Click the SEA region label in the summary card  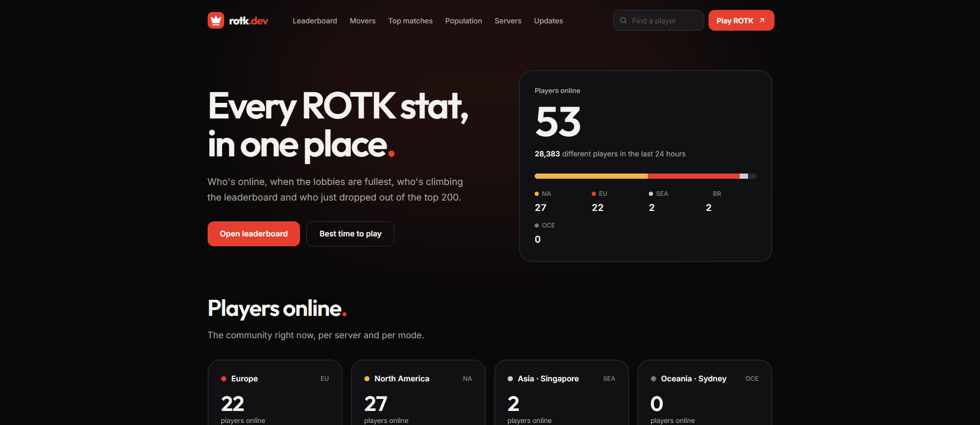click(662, 194)
